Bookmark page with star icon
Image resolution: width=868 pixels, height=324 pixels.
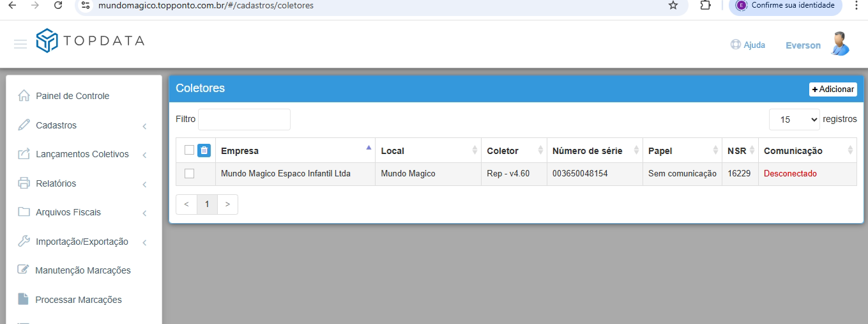pos(673,5)
